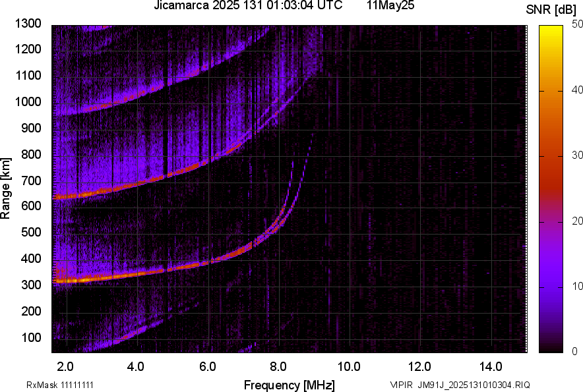Click frequency tick label 6.0
Image resolution: width=583 pixels, height=392 pixels.
point(207,367)
